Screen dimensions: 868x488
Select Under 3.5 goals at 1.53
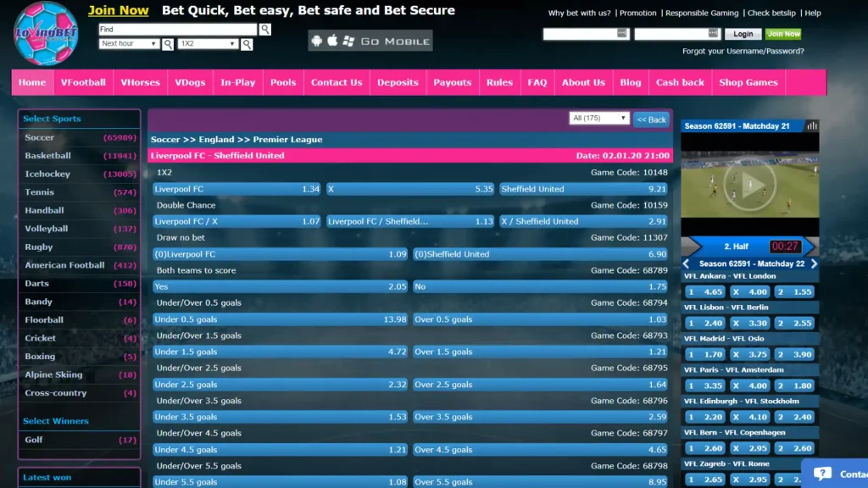(280, 417)
